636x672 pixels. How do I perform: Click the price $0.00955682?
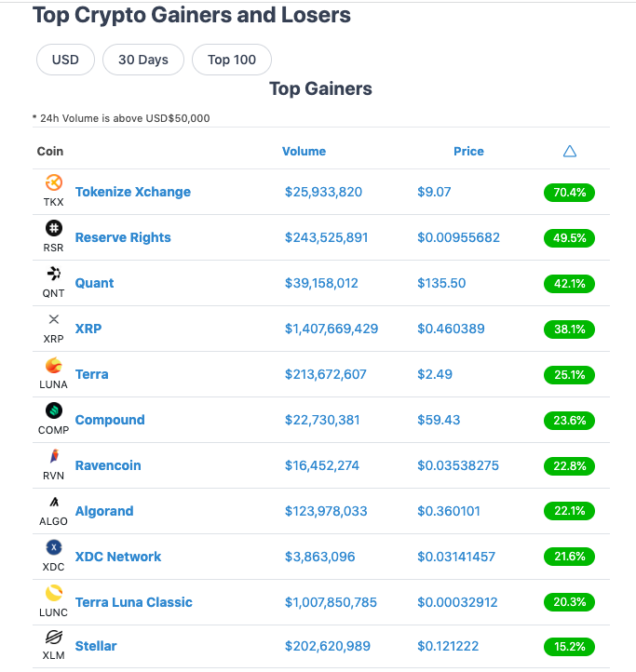point(458,237)
